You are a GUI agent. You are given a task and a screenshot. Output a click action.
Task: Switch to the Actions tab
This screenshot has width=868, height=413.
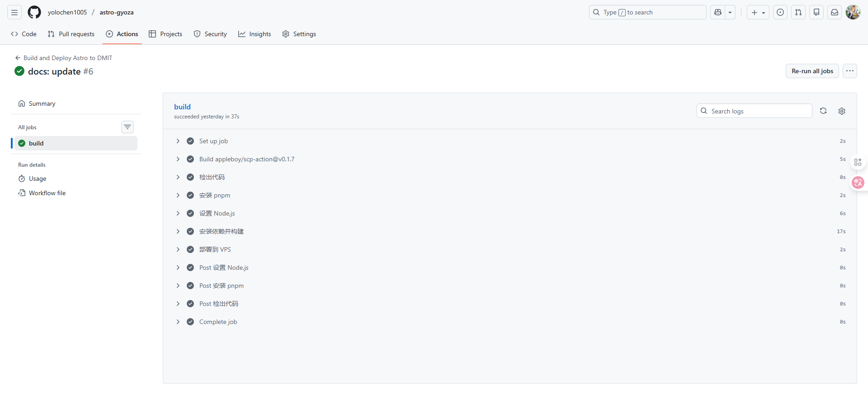point(122,34)
